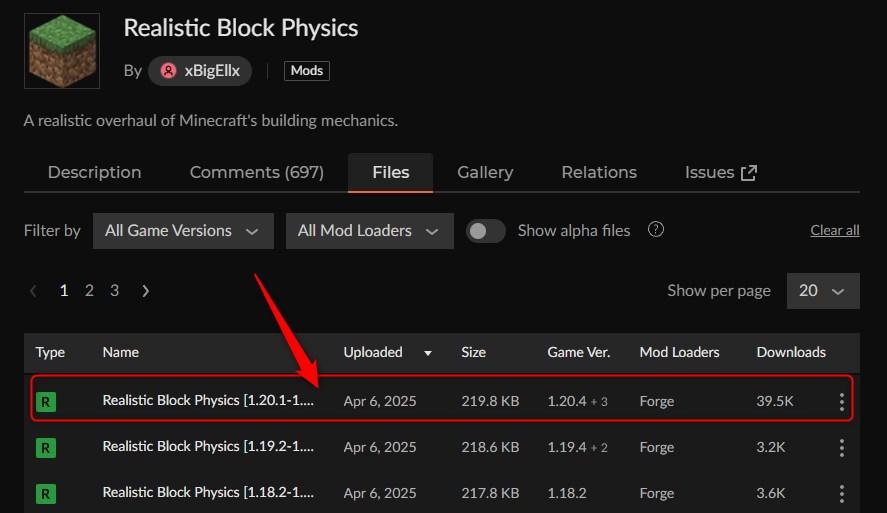Switch to the Description tab
The height and width of the screenshot is (513, 887).
click(94, 172)
